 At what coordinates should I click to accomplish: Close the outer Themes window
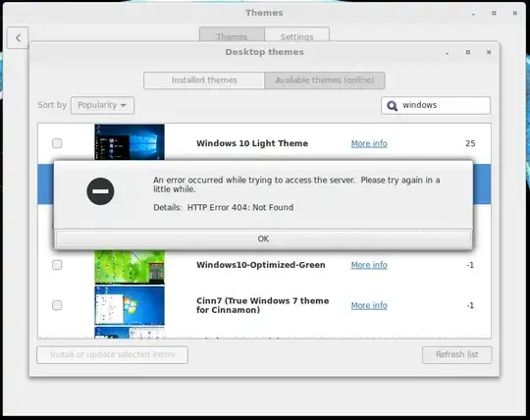pos(514,13)
